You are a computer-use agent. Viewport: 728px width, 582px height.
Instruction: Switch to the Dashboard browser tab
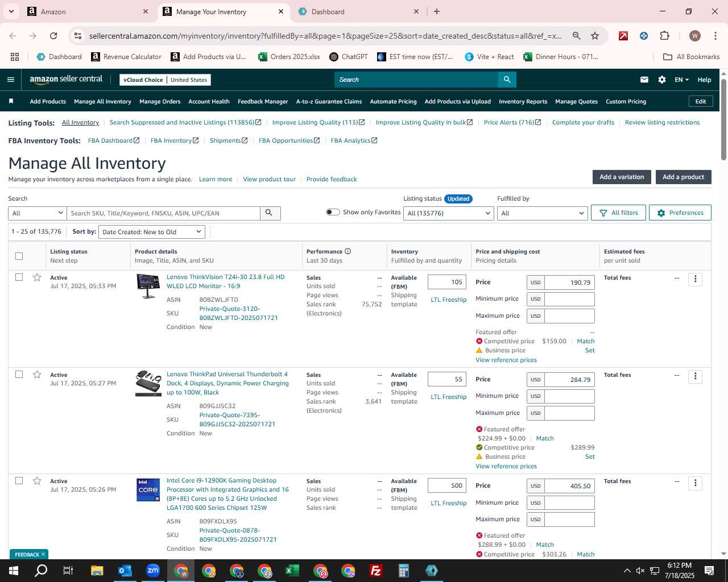point(358,11)
